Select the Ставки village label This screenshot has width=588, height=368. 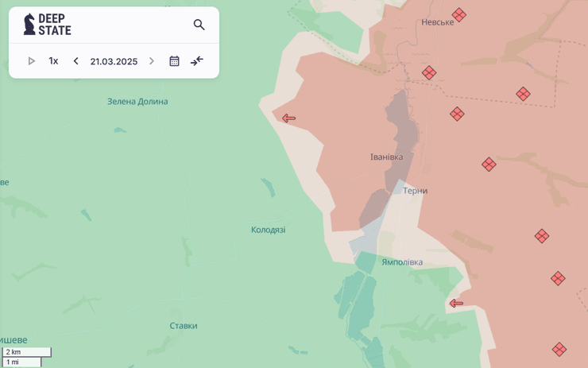pos(184,326)
